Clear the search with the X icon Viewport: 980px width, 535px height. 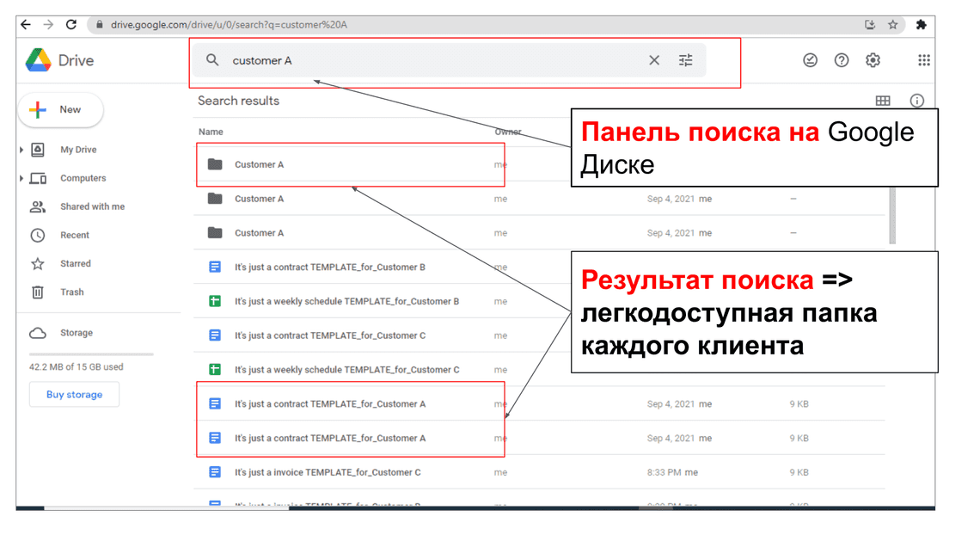point(654,60)
